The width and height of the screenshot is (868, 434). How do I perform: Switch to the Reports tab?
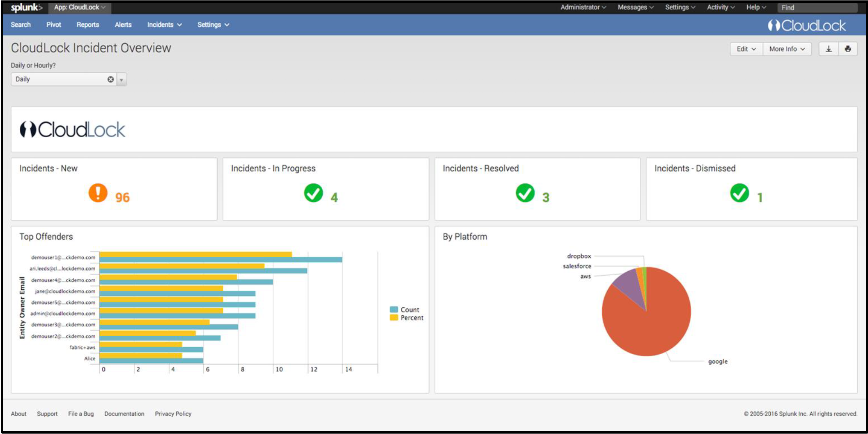point(87,25)
